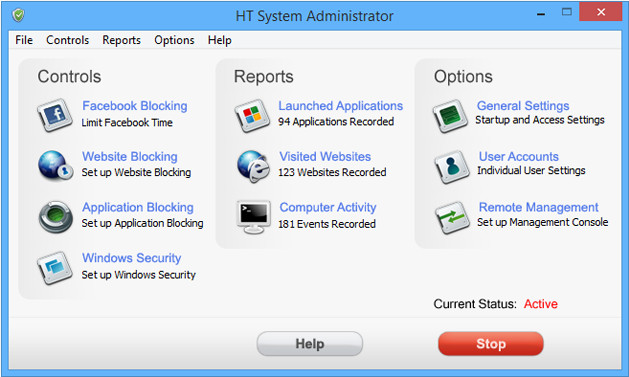Click the 'Limit Facebook Time' text
The height and width of the screenshot is (377, 629).
tap(127, 123)
